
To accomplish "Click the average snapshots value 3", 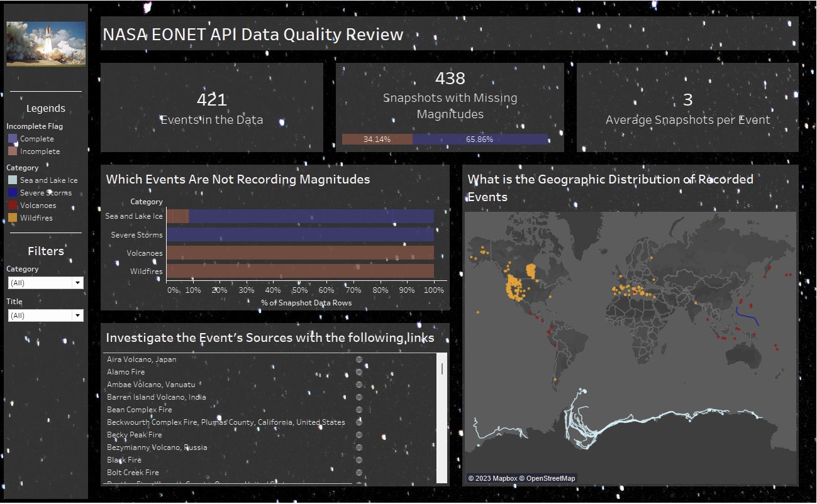I will (688, 100).
